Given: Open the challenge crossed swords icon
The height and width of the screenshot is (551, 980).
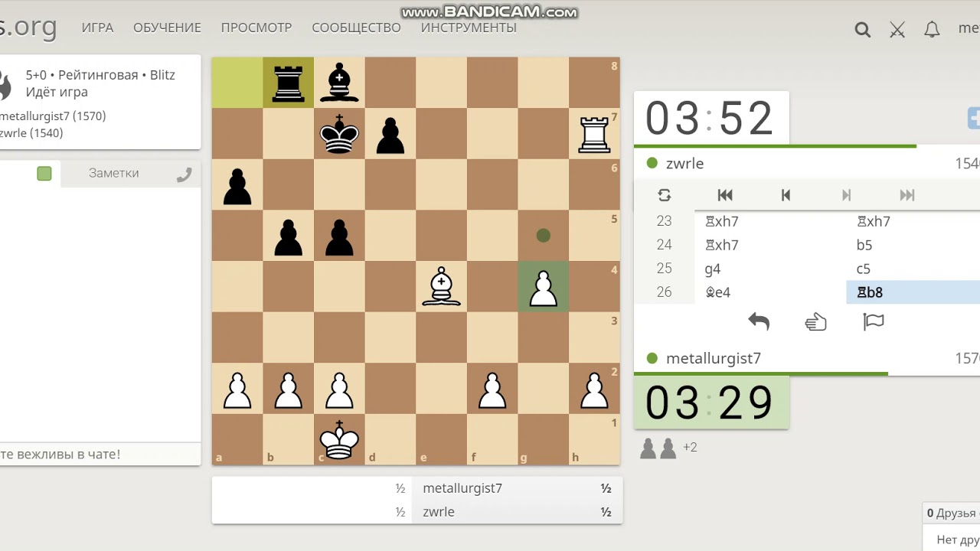Looking at the screenshot, I should (x=897, y=30).
